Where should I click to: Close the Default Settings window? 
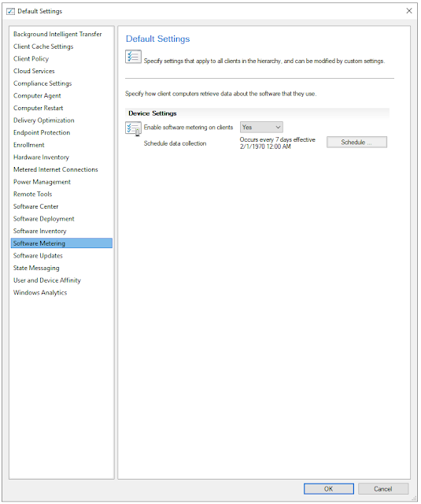click(x=409, y=11)
